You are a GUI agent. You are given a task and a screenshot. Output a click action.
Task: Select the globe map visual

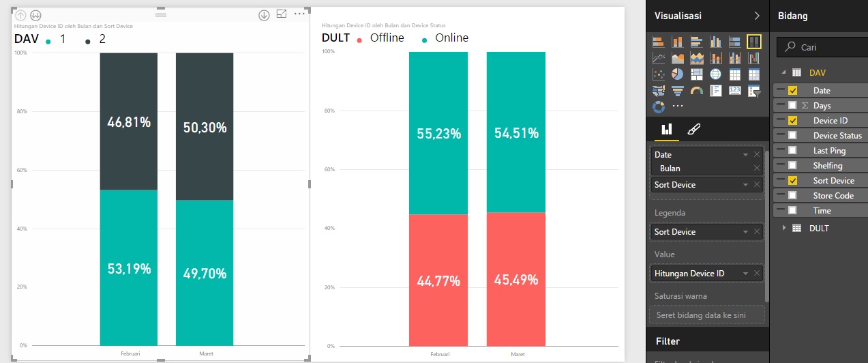(x=716, y=74)
